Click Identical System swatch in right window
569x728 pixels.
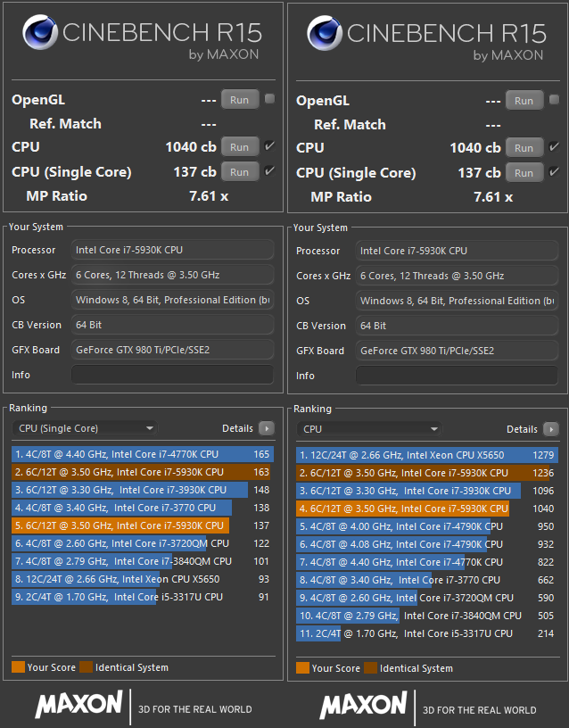[370, 668]
